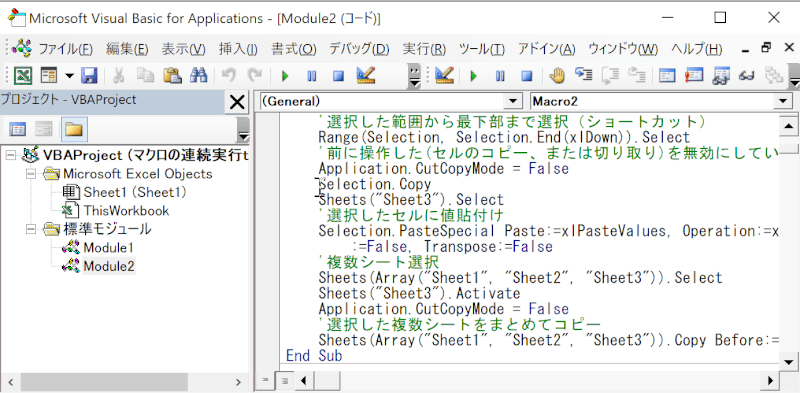
Task: Click the play icon left of the hand icon group
Action: coord(473,76)
